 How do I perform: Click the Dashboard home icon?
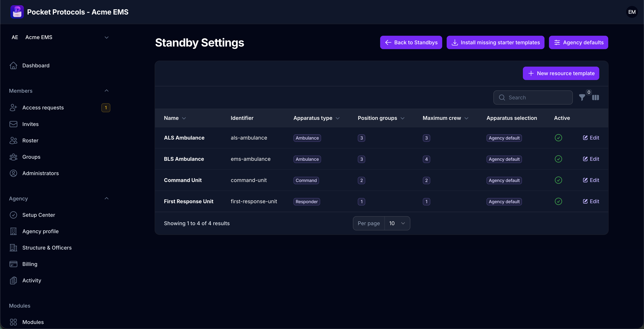[x=13, y=65]
